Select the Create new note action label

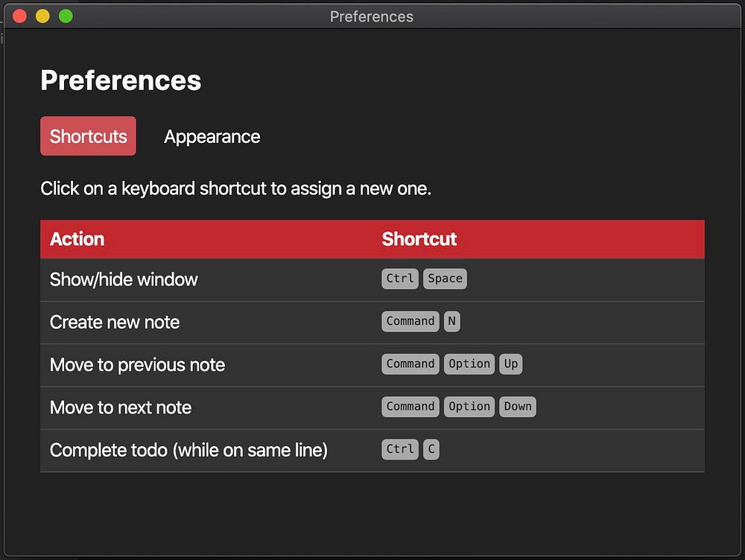pyautogui.click(x=115, y=322)
